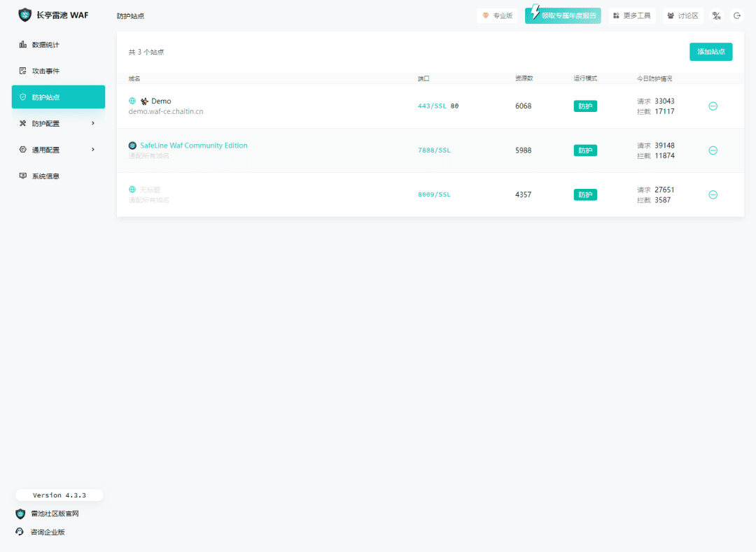Viewport: 756px width, 552px height.
Task: Open SafeLine Waf Community Edition link
Action: click(x=194, y=146)
